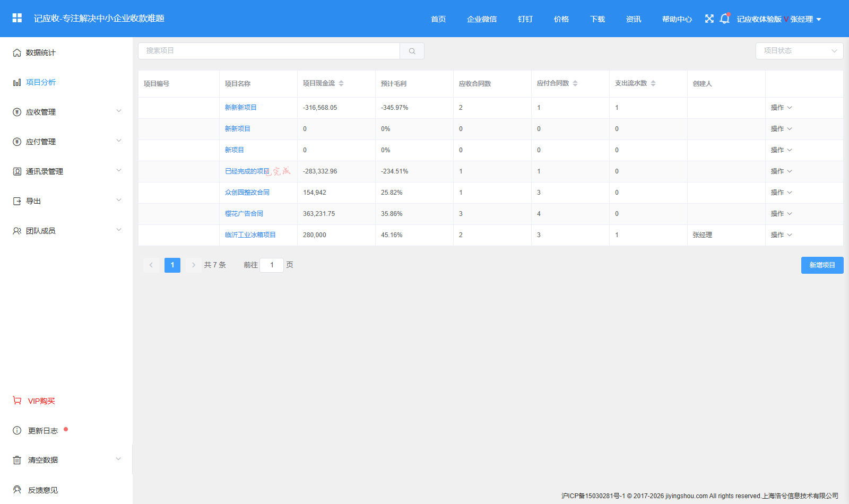Open 操作 dropdown for 新新新项目 row

pos(781,108)
